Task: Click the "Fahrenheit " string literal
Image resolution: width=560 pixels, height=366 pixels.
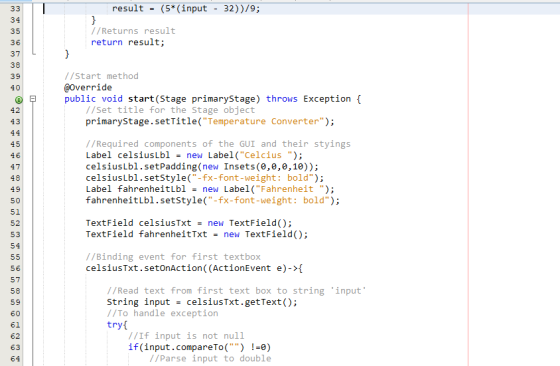Action: click(x=290, y=189)
